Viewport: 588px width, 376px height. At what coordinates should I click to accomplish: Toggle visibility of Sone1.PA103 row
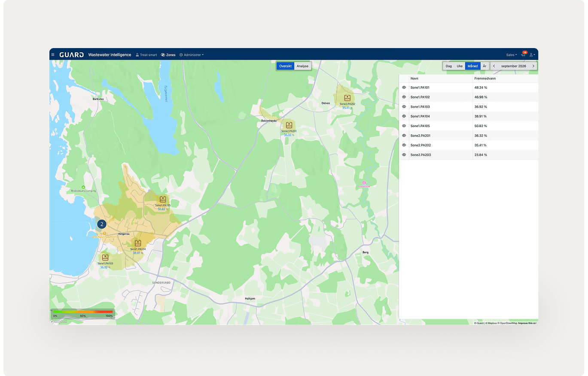[x=404, y=106]
